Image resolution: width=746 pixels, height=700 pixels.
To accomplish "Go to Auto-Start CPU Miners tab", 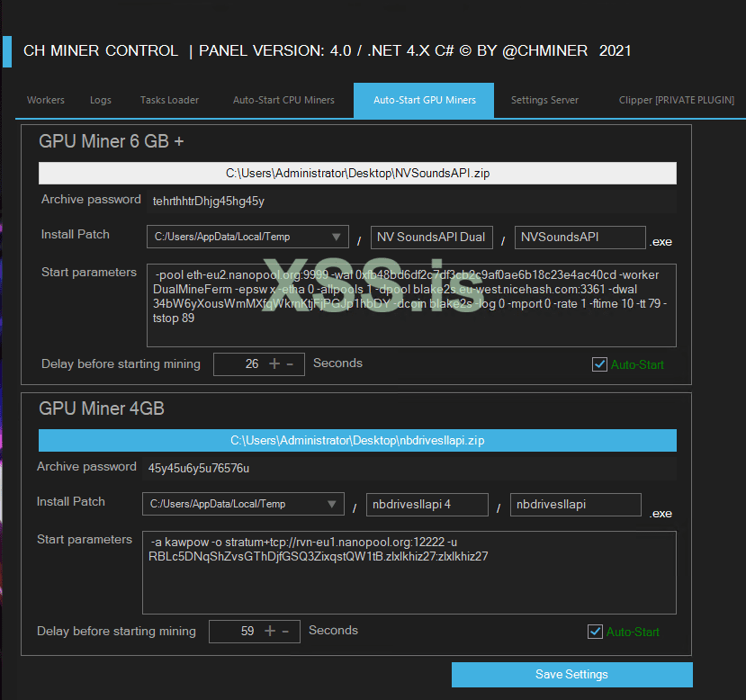I will [x=283, y=100].
